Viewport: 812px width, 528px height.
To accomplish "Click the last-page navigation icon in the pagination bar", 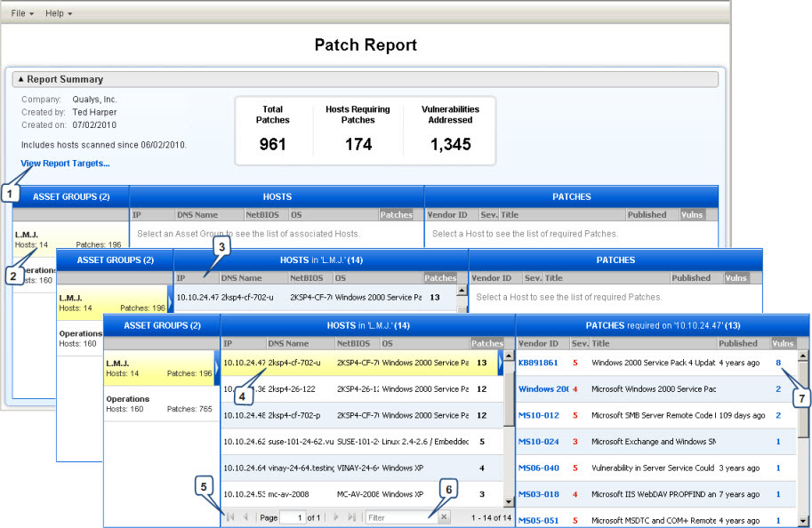I will pyautogui.click(x=351, y=517).
